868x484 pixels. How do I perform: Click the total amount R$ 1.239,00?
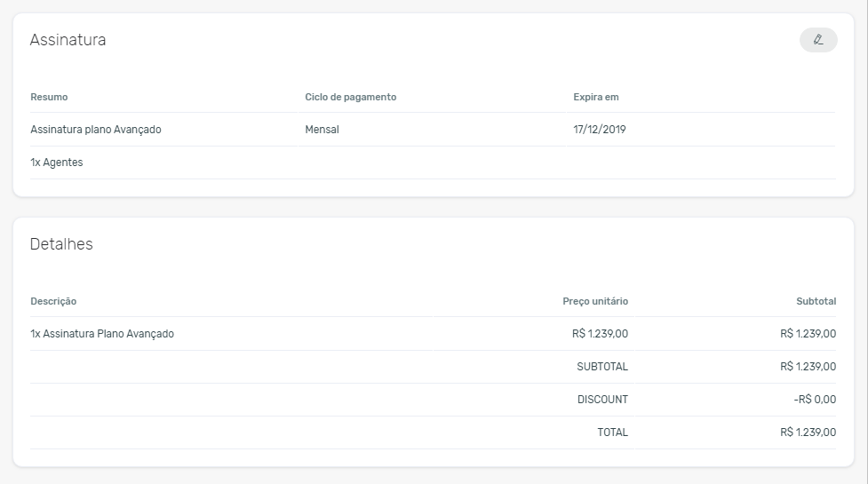[x=808, y=432]
